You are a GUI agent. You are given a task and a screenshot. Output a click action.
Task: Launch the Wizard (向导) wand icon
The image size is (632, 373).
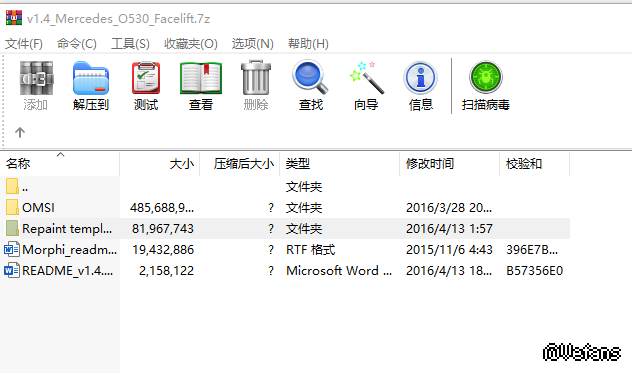pyautogui.click(x=366, y=77)
